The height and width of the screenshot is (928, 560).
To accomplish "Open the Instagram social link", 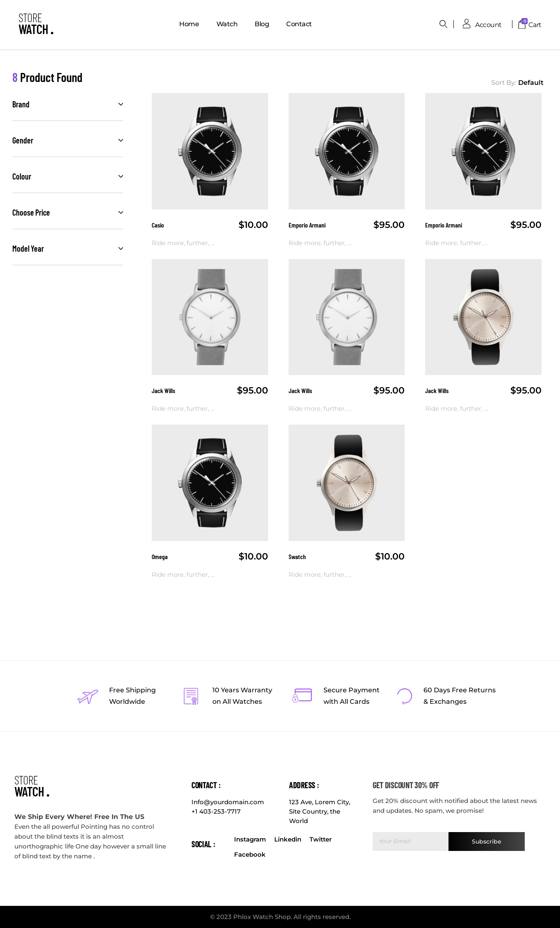I will 250,839.
